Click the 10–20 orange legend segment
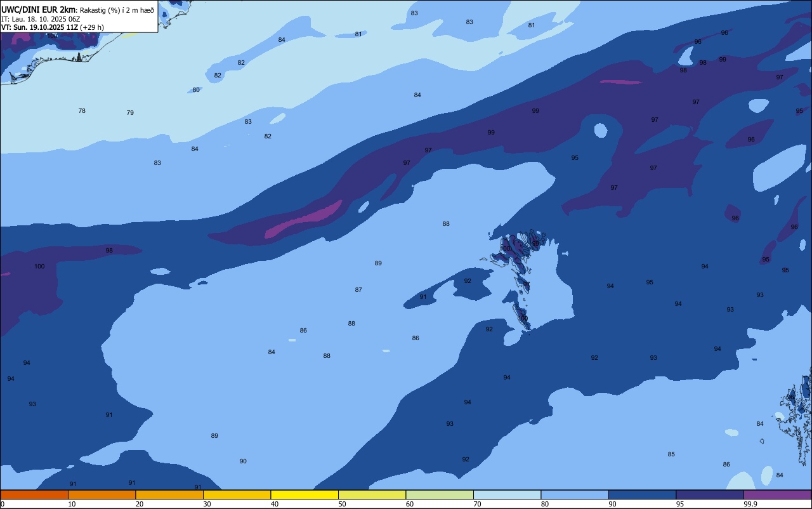The height and width of the screenshot is (509, 812). click(x=101, y=494)
